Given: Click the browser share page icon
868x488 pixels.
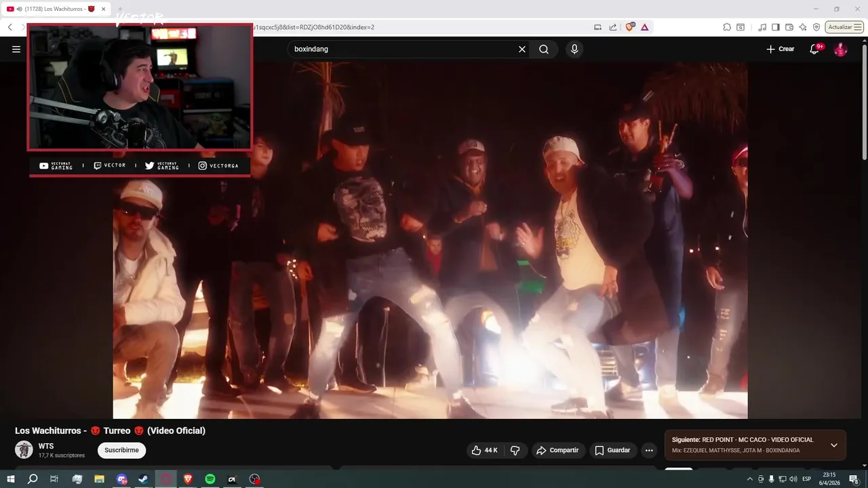Looking at the screenshot, I should pos(613,27).
